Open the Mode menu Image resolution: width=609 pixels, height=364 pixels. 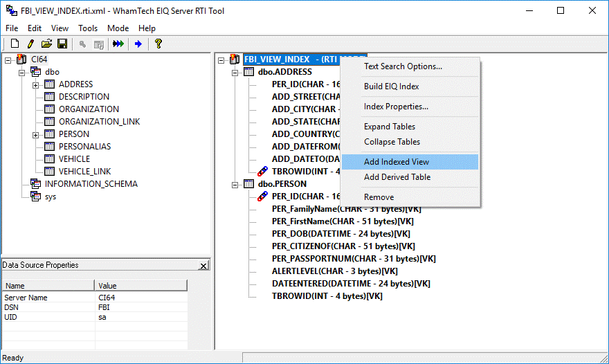click(x=118, y=28)
